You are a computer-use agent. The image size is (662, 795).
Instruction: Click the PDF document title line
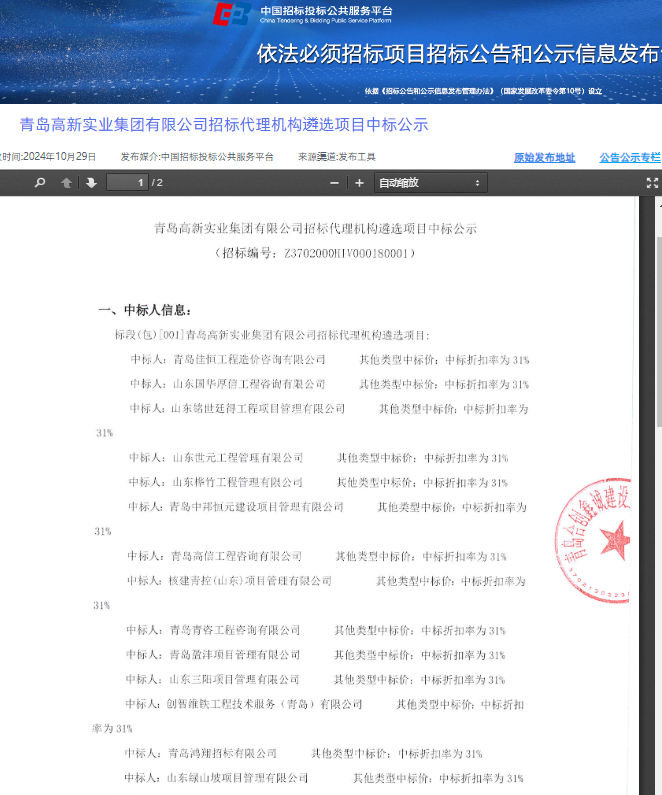click(x=315, y=229)
